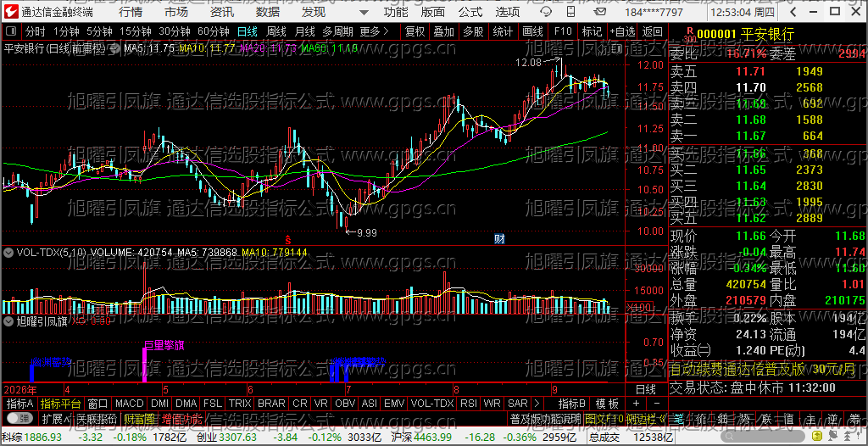Viewport: 868px width, 446px height.
Task: Show more indicators with the > arrow
Action: click(537, 404)
